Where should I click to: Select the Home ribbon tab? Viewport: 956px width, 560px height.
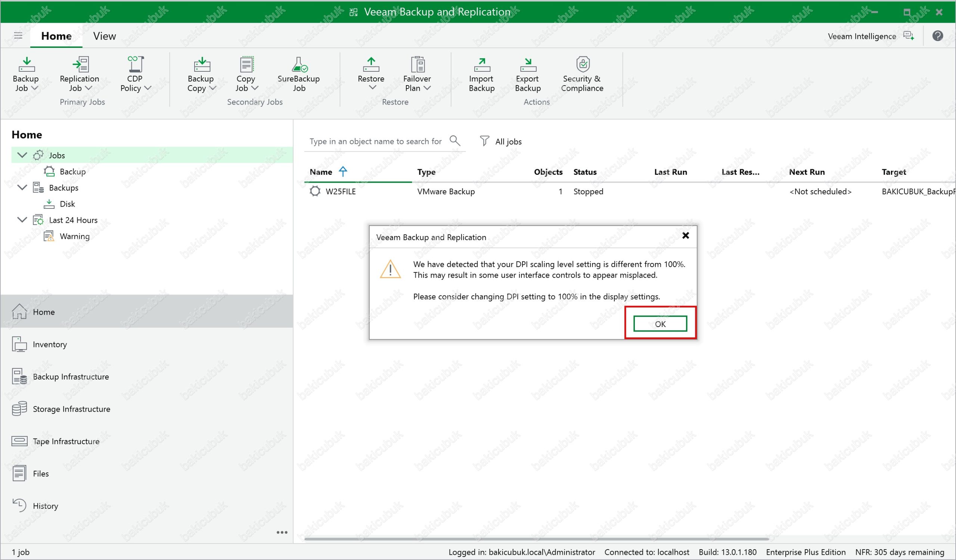click(56, 36)
